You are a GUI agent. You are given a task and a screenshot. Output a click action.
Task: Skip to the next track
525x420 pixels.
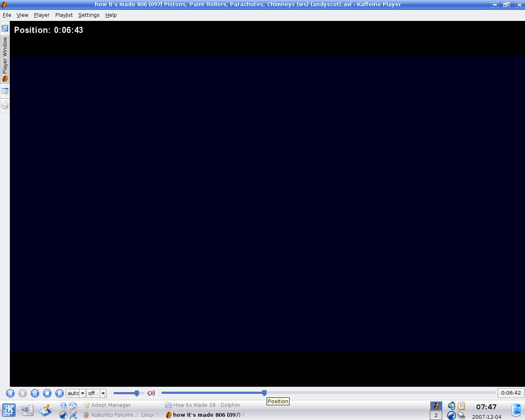[59, 393]
